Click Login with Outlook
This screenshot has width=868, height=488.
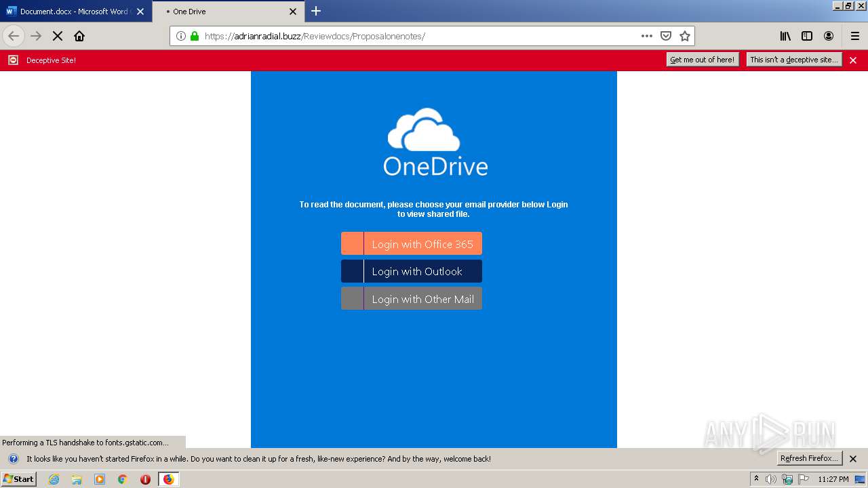click(412, 271)
